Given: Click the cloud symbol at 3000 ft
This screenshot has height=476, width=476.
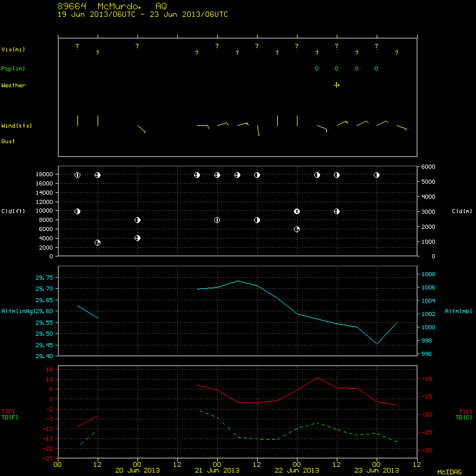Looking at the screenshot, I should click(98, 243).
